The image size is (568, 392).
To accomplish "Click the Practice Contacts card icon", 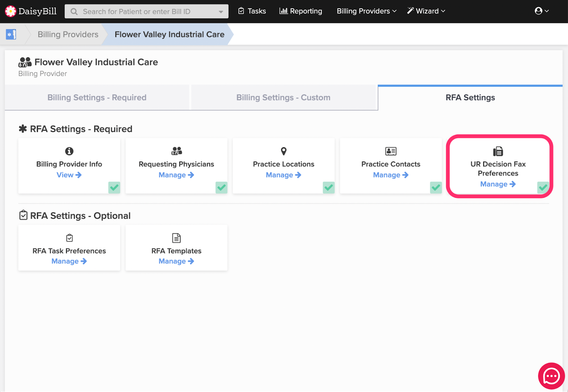I will tap(391, 151).
